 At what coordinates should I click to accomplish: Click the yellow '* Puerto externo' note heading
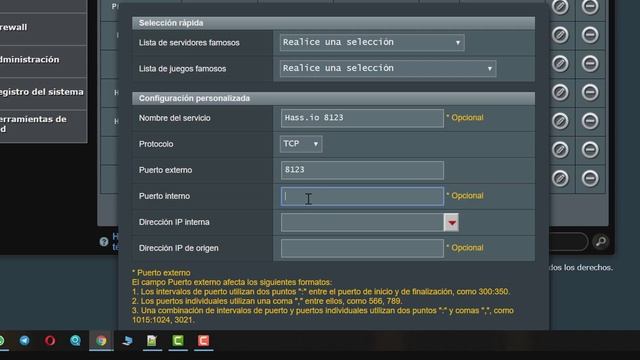point(161,273)
